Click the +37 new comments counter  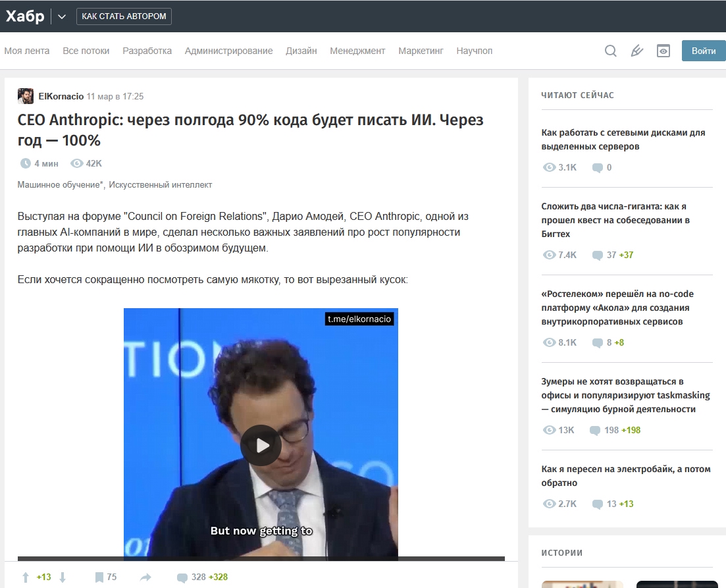point(626,255)
